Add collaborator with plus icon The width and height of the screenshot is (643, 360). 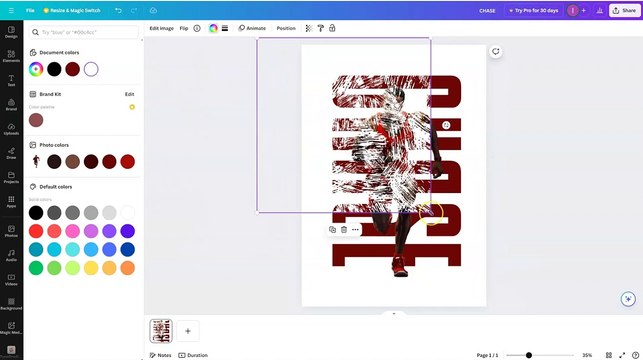(584, 11)
